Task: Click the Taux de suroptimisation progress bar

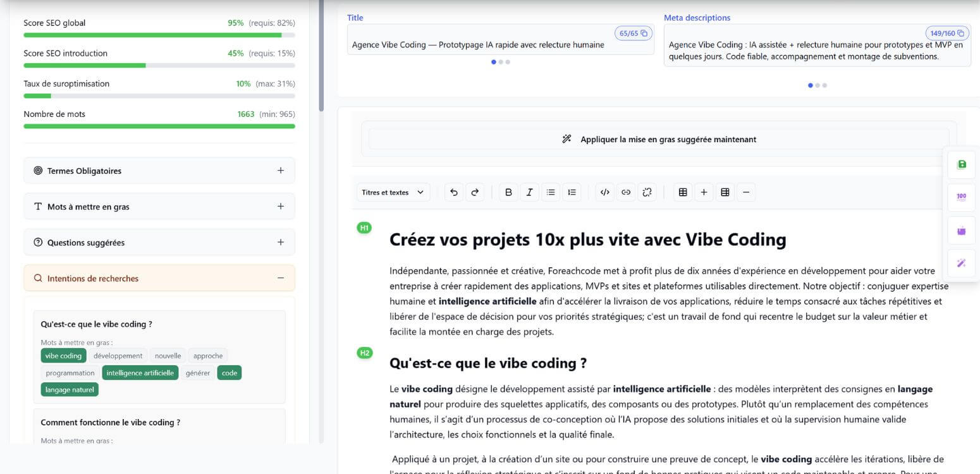Action: coord(159,96)
